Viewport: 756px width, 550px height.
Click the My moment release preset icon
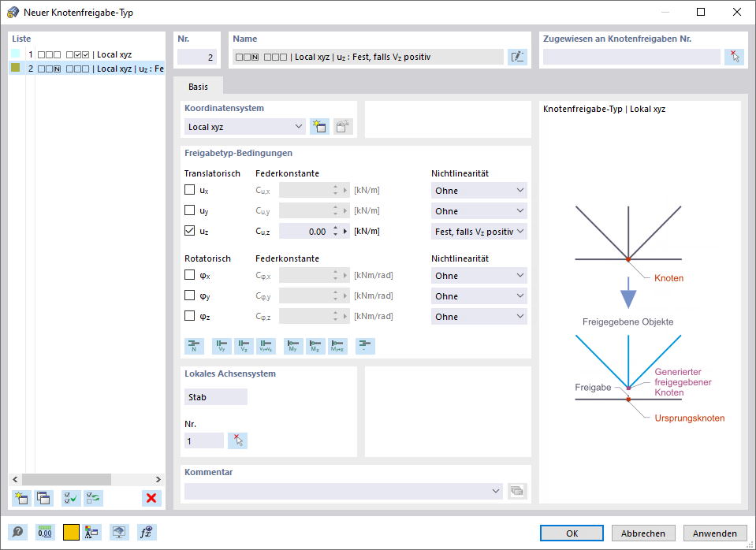pos(293,346)
